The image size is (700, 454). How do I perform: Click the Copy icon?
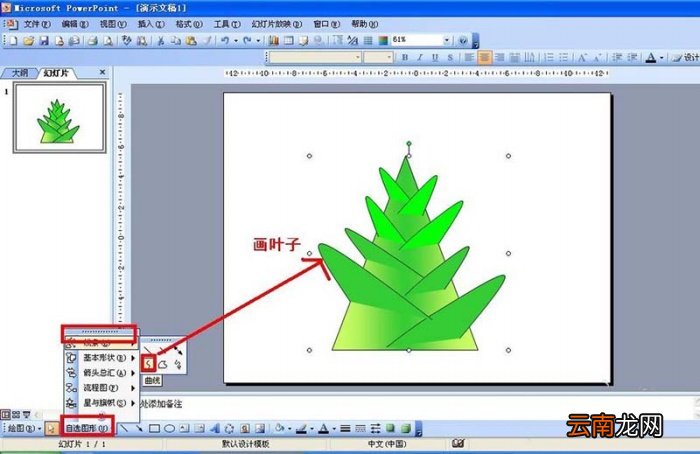tap(176, 41)
